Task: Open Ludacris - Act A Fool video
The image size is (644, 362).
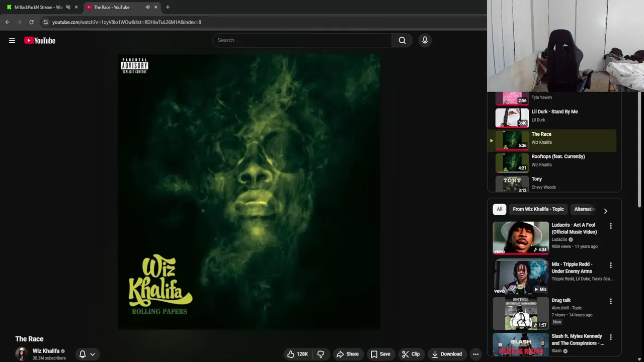Action: pos(574,228)
